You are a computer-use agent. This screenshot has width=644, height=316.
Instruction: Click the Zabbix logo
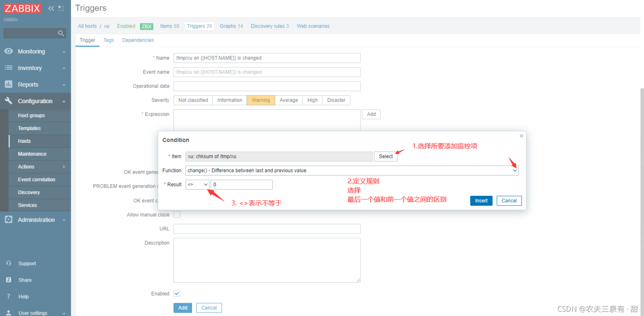pyautogui.click(x=22, y=8)
